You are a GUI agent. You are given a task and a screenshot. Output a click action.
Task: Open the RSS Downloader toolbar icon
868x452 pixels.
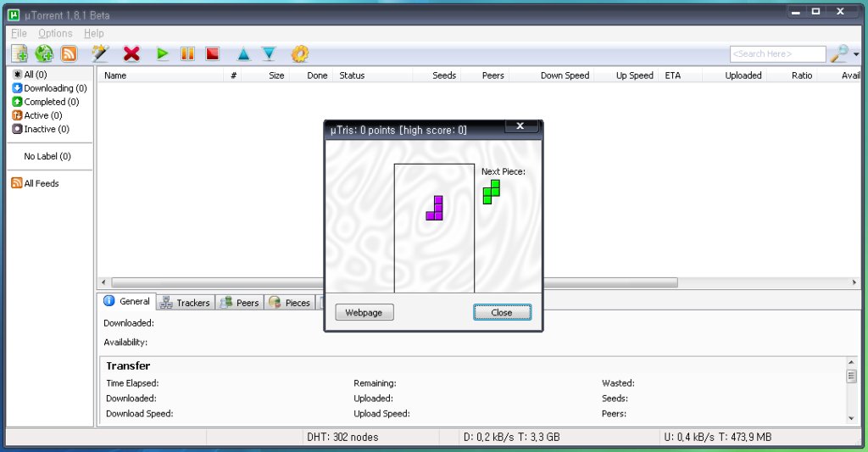pyautogui.click(x=70, y=53)
